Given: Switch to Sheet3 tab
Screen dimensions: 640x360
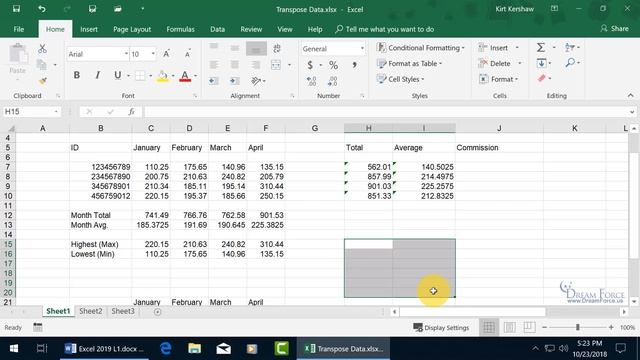Looking at the screenshot, I should (x=123, y=311).
